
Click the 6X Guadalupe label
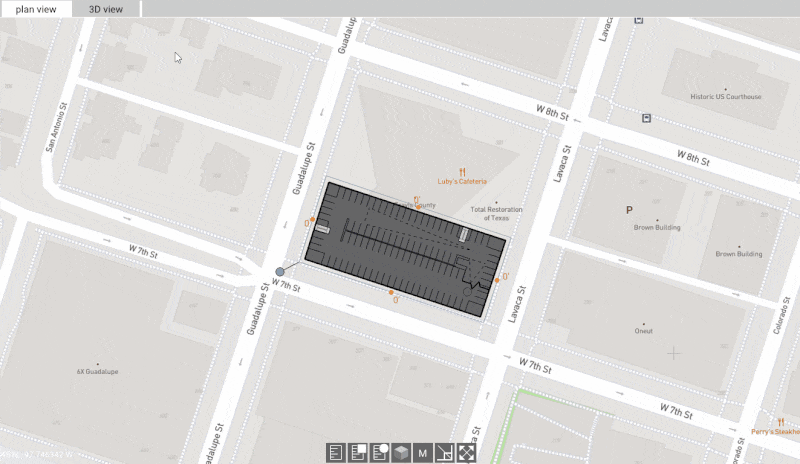point(97,372)
